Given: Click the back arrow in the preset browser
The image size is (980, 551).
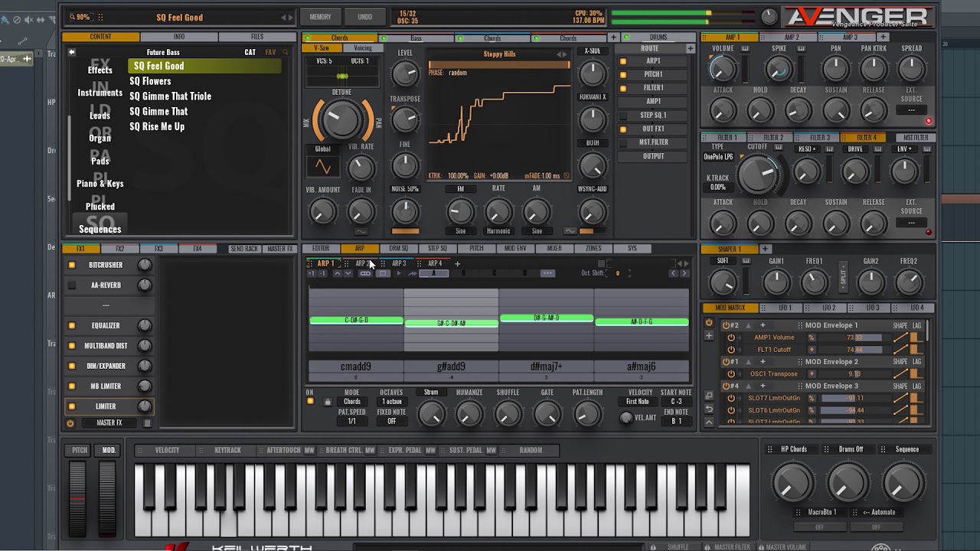Looking at the screenshot, I should (x=71, y=52).
